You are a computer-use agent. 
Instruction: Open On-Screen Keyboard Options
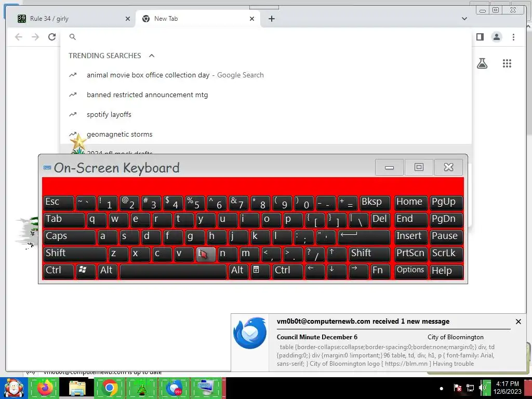(410, 271)
